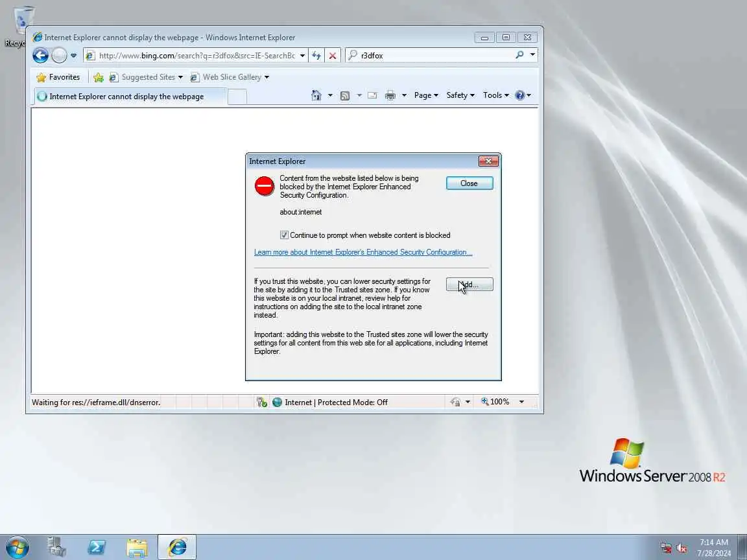The width and height of the screenshot is (747, 560).
Task: Open the Tools menu
Action: [x=495, y=95]
